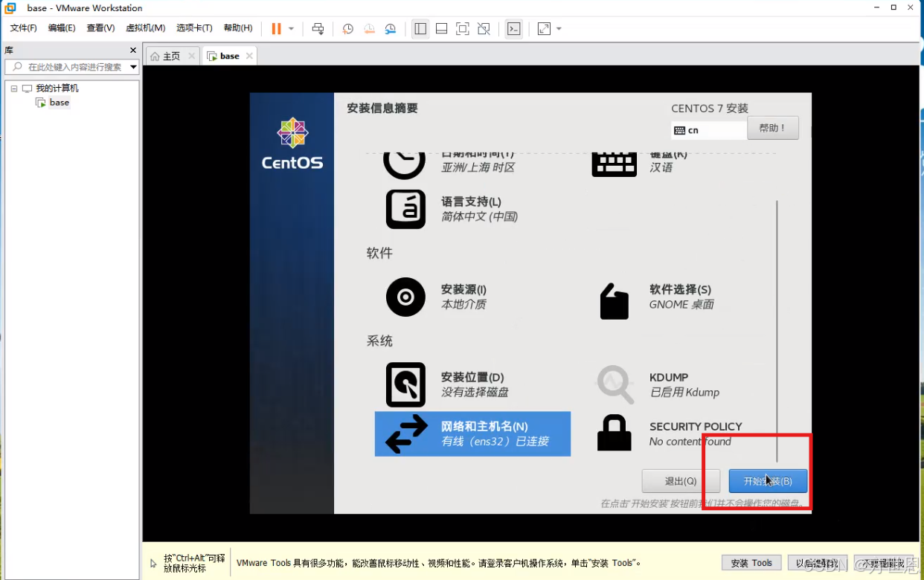924x580 pixels.
Task: Click the No content found text
Action: coord(690,441)
